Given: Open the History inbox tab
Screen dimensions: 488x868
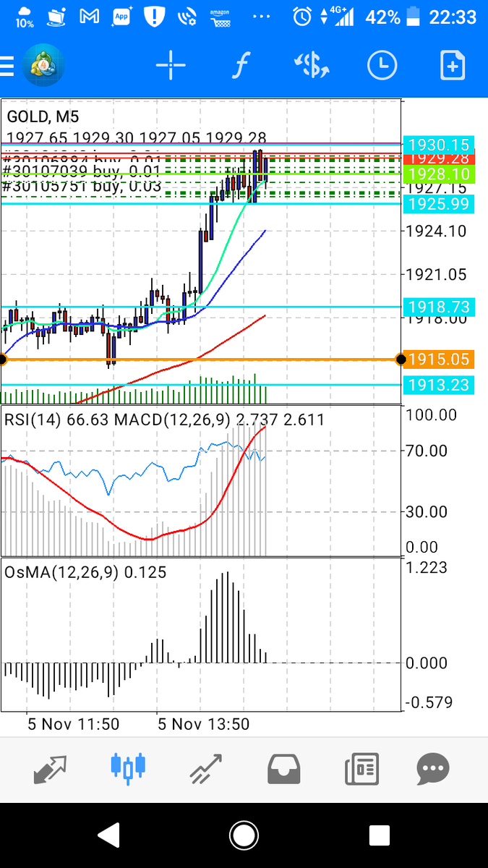Looking at the screenshot, I should point(283,769).
